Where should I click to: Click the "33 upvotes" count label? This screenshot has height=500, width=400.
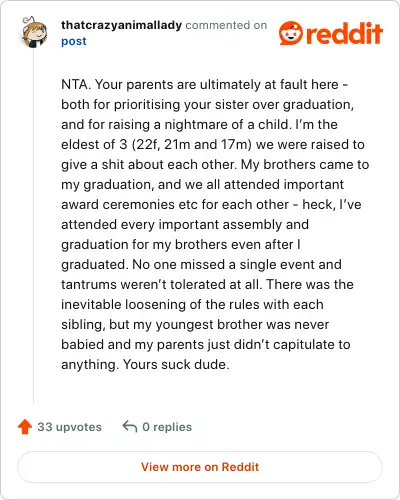(69, 427)
